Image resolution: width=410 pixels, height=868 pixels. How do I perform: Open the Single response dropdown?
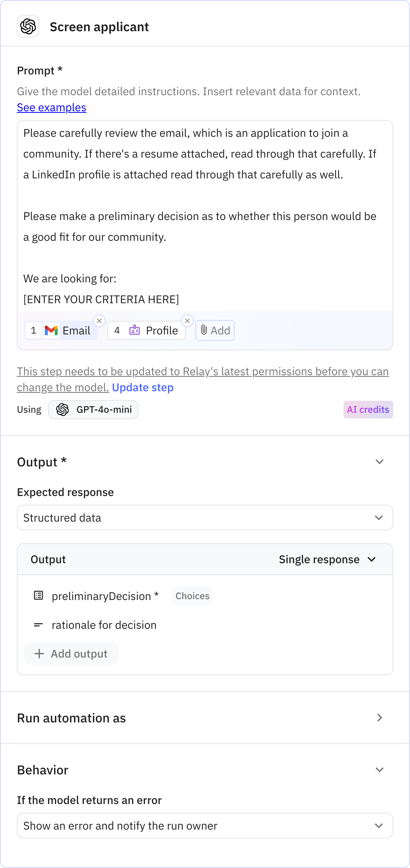[327, 559]
